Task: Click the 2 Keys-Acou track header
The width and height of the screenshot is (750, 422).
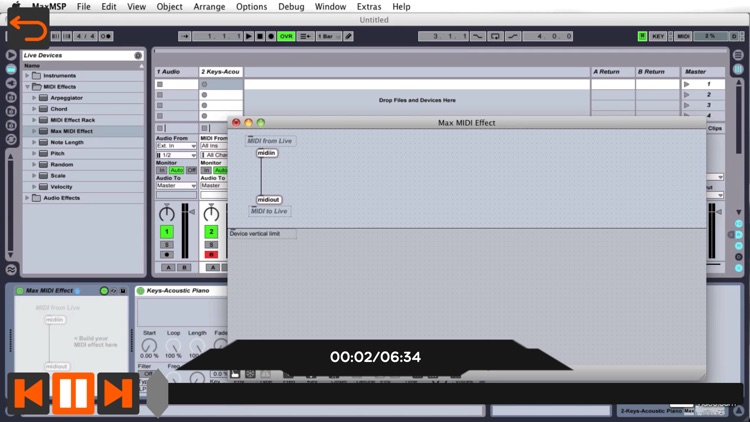Action: coord(221,72)
